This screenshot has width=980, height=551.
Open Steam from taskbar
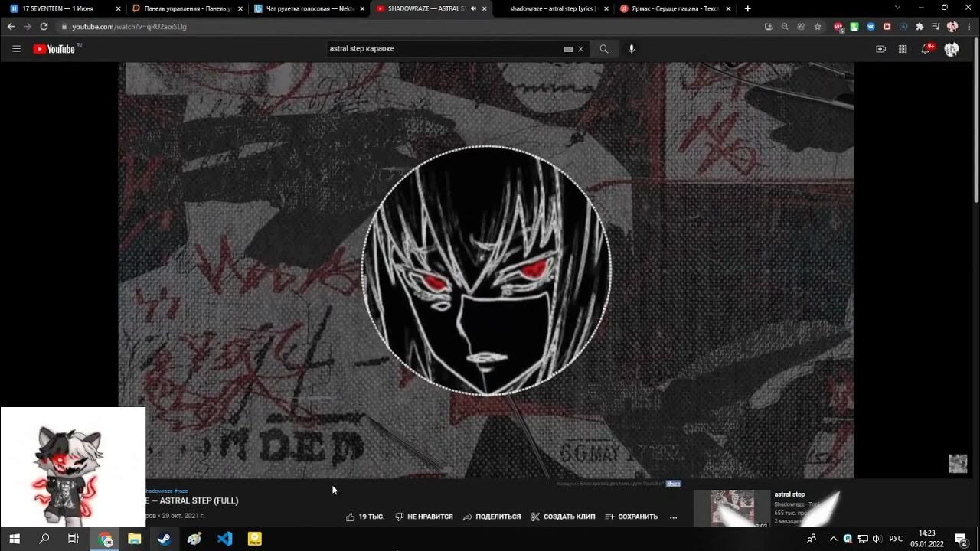[164, 539]
